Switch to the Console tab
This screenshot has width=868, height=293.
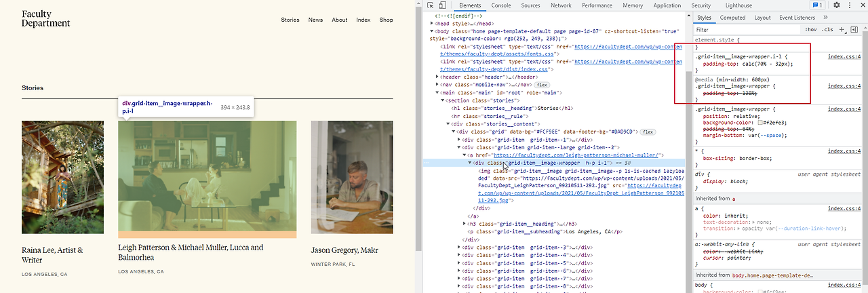[501, 5]
